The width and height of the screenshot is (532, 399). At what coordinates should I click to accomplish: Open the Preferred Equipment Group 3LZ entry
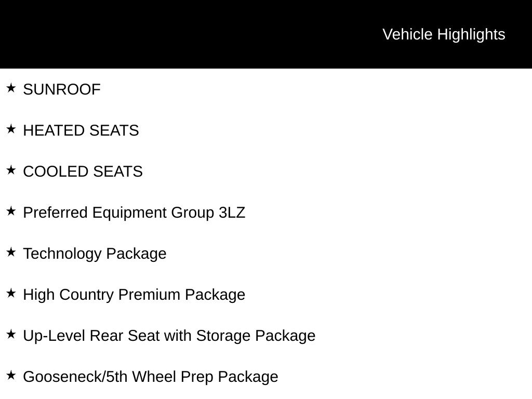click(134, 212)
